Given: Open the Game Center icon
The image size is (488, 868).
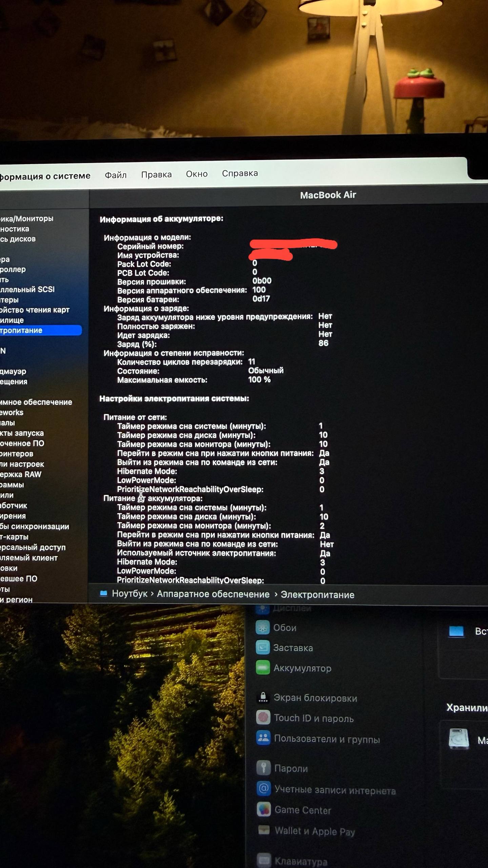Looking at the screenshot, I should 264,809.
